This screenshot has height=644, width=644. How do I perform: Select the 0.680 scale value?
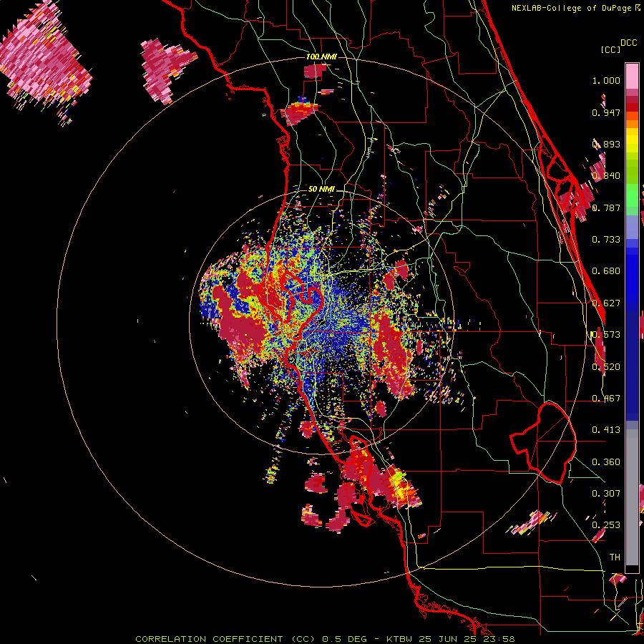click(606, 271)
